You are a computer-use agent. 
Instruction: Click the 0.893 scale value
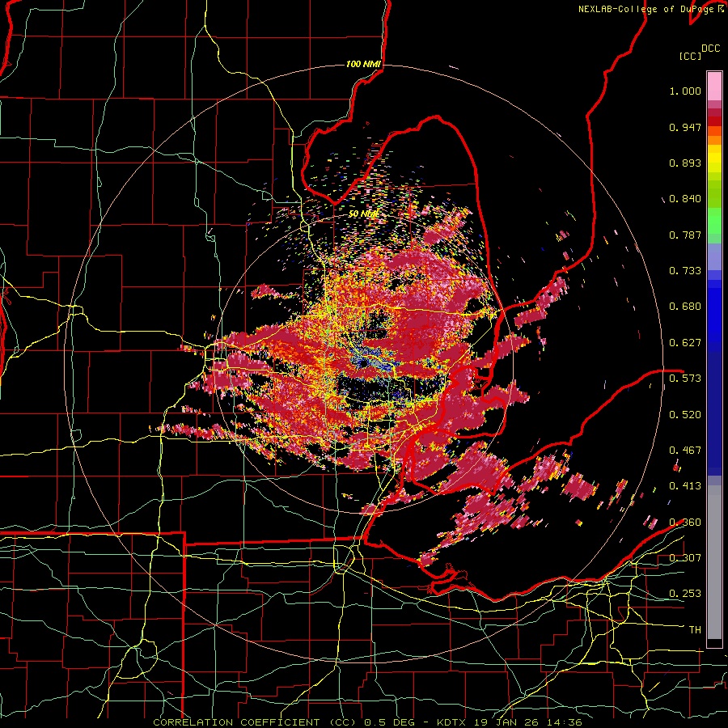[x=685, y=163]
